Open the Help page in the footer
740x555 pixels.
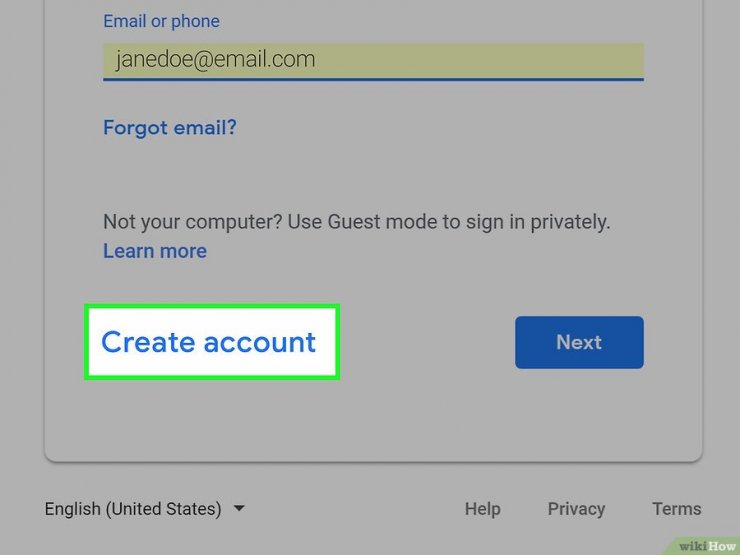(482, 509)
